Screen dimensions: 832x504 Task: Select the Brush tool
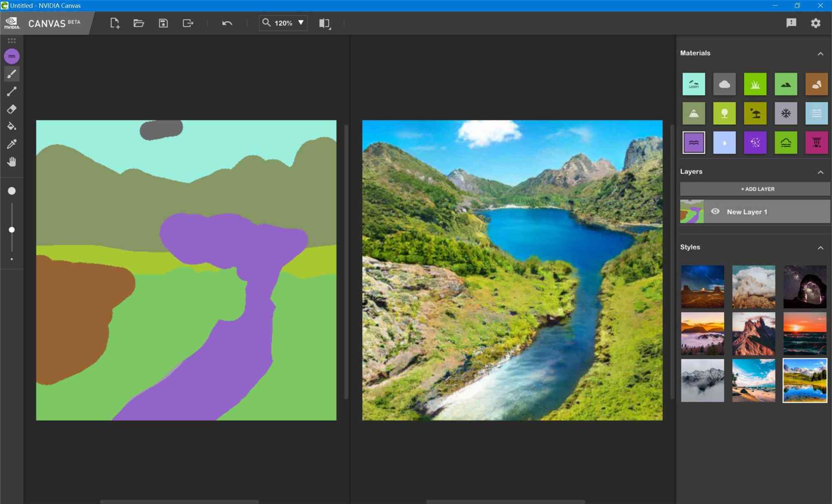point(11,74)
